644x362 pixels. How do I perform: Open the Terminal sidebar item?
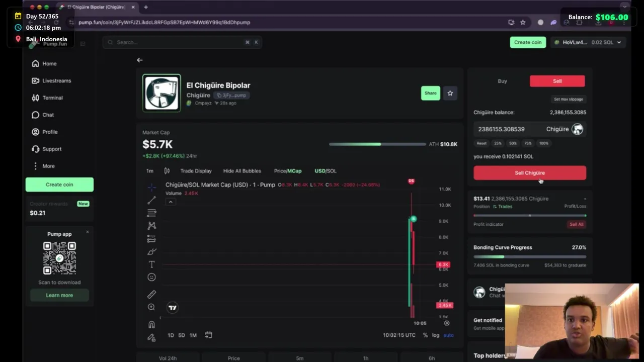[x=47, y=98]
